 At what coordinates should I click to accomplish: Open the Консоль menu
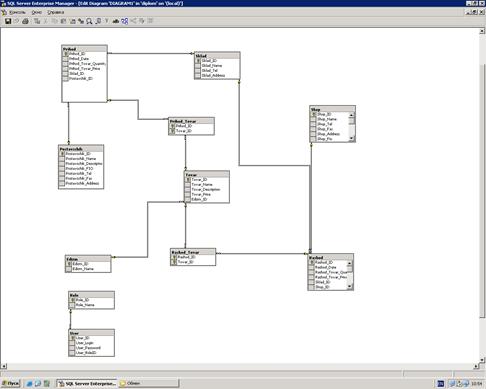point(17,12)
